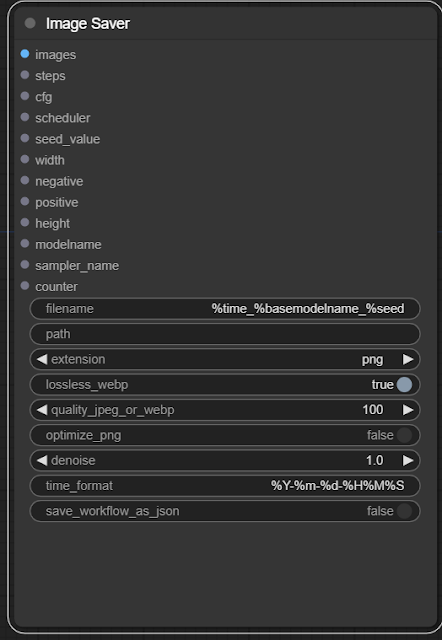
Task: Click the seed_value input connector
Action: pyautogui.click(x=25, y=138)
